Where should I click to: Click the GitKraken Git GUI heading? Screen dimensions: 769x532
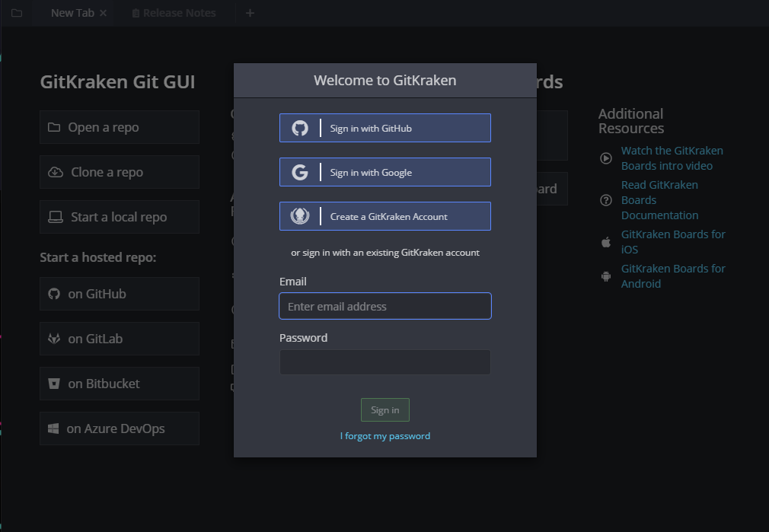point(118,81)
